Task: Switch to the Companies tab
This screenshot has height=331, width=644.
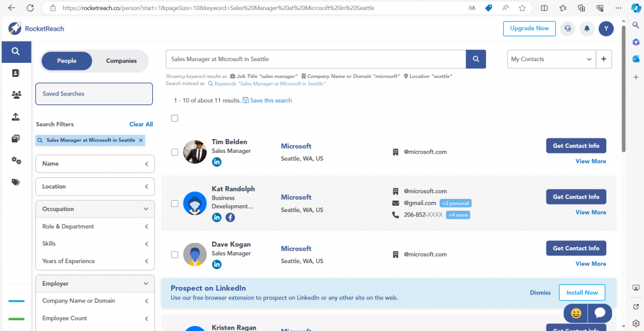Action: 121,61
